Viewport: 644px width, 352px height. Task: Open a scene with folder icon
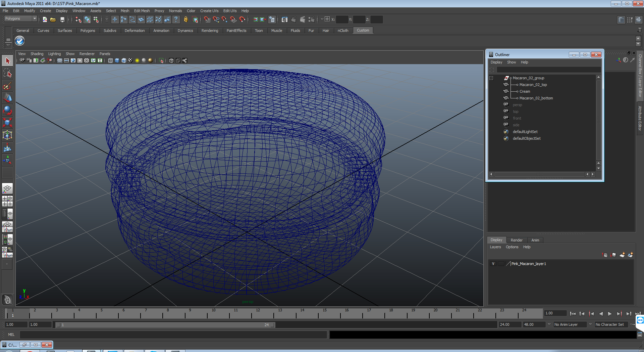(53, 20)
